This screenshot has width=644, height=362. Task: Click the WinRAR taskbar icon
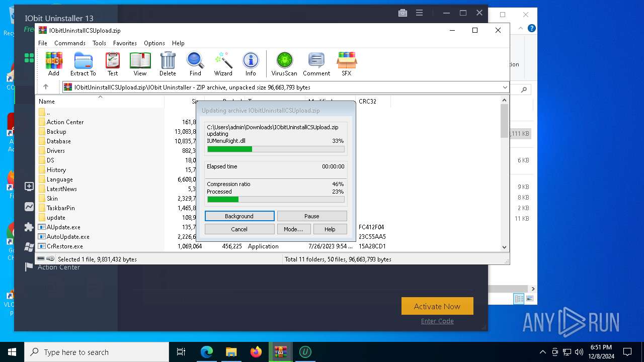pos(280,352)
